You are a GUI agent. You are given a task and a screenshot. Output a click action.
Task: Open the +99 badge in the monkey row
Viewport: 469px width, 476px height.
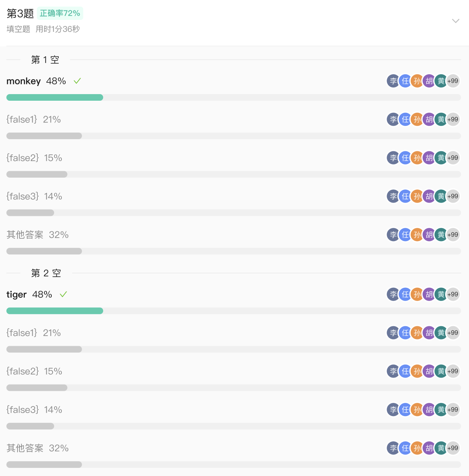click(453, 81)
